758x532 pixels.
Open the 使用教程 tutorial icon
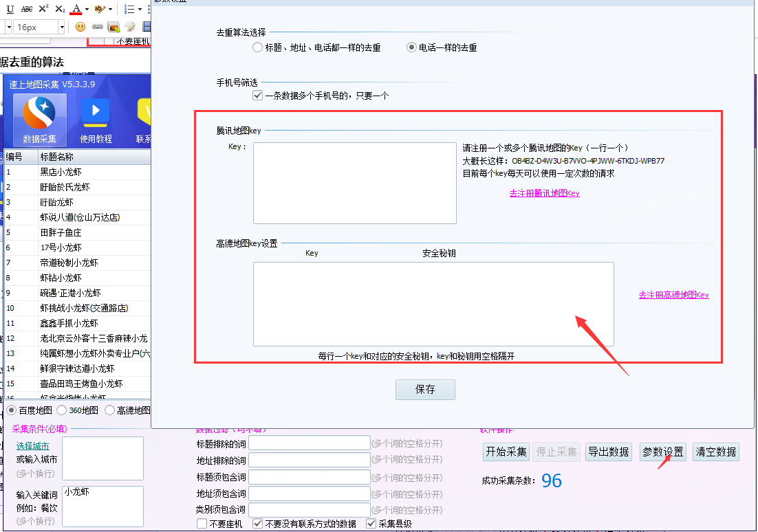96,121
